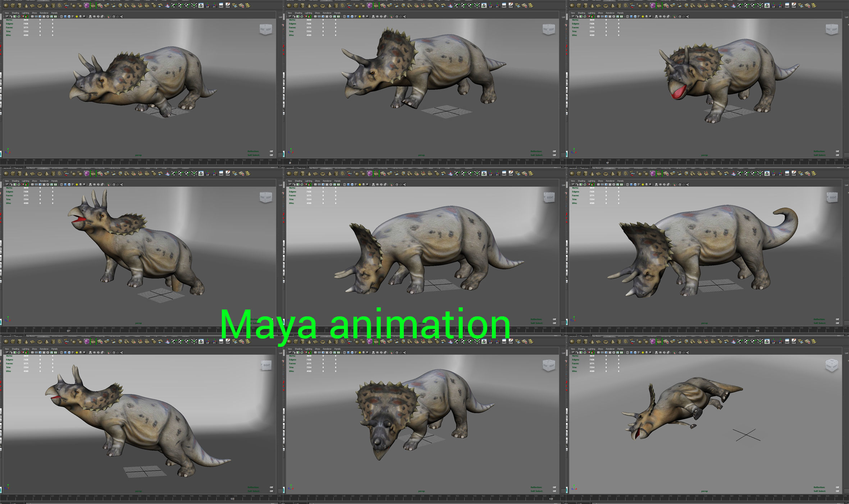
Task: Click CP shelf button in middle-right window
Action: click(x=773, y=173)
